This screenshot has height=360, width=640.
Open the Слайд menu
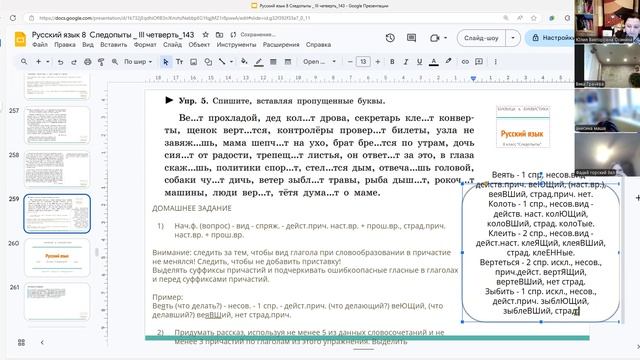click(x=173, y=44)
